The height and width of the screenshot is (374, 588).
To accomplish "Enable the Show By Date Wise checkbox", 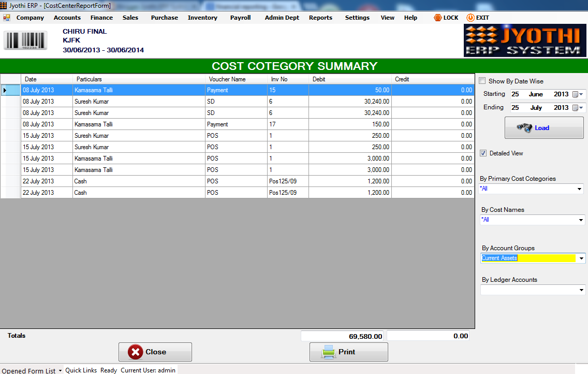I will point(482,81).
